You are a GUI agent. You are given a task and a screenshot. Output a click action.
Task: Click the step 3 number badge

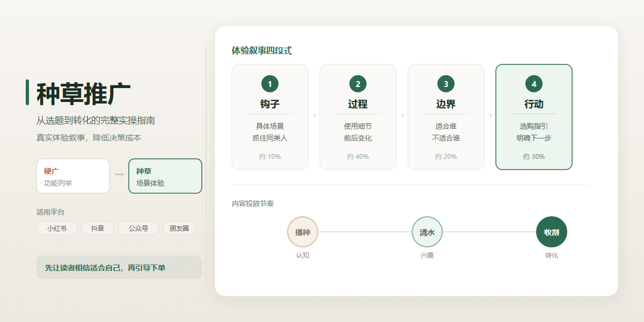click(446, 84)
